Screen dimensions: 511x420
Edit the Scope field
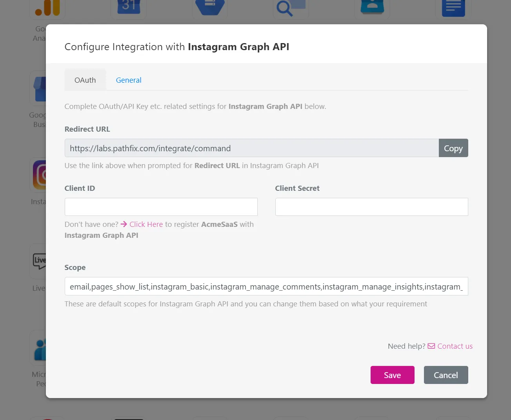pyautogui.click(x=266, y=286)
